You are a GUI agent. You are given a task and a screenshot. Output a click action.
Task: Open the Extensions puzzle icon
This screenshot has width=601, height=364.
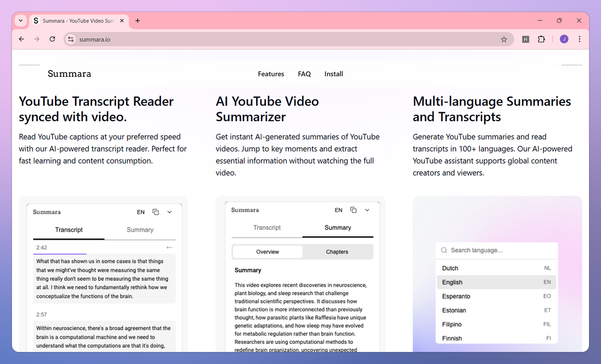(541, 39)
